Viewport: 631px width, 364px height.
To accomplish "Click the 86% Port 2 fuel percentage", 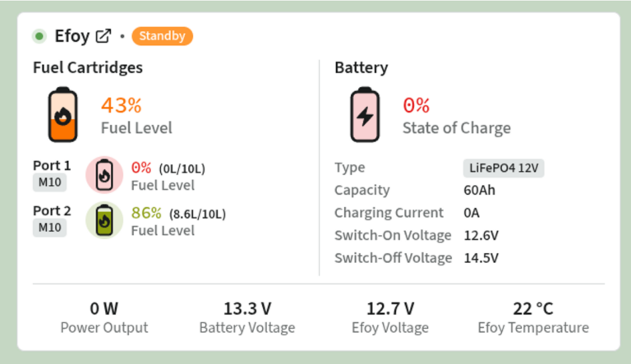I will [x=146, y=213].
